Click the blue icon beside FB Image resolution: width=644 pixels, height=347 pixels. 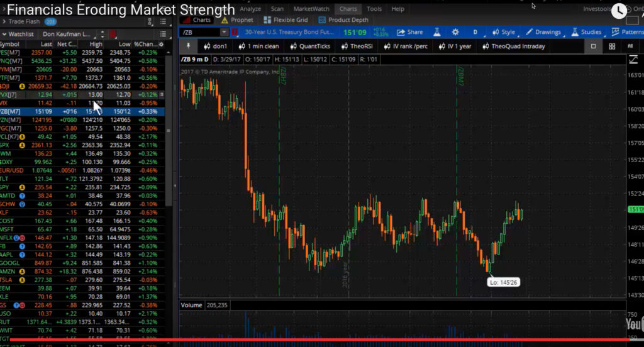coord(22,246)
